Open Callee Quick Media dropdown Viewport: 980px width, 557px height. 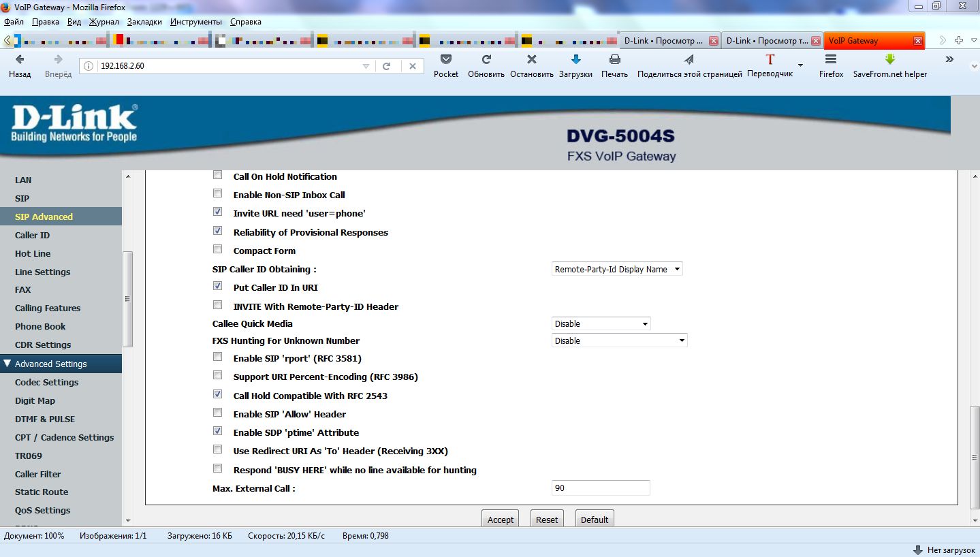click(x=601, y=323)
